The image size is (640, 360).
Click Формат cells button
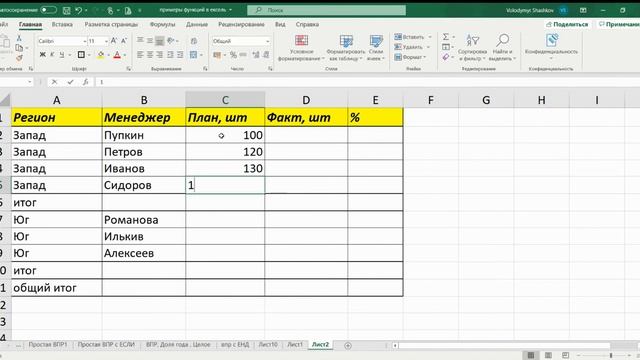[410, 58]
